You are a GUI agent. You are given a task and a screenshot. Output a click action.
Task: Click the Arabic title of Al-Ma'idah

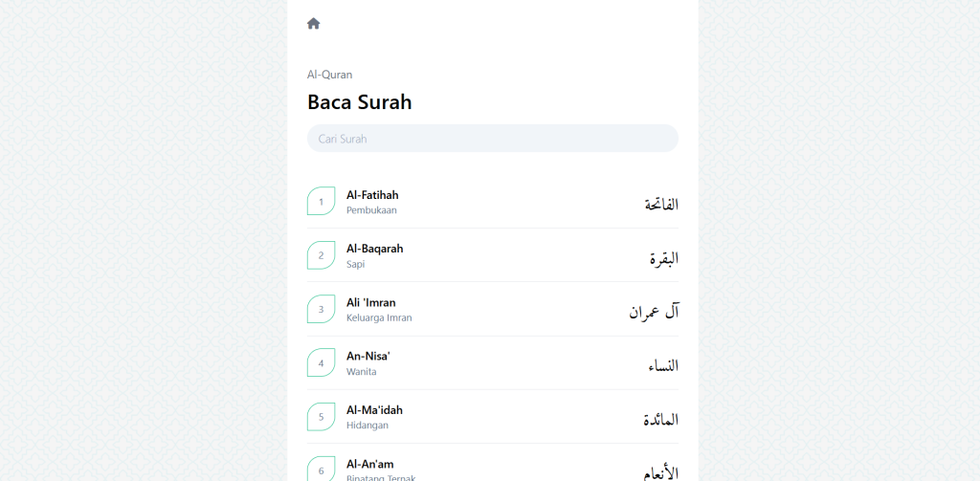[660, 419]
